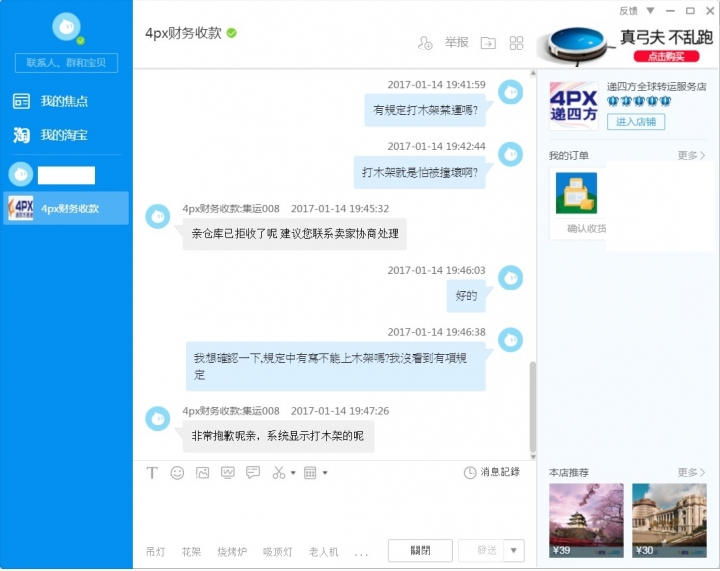Click the avatar of 19:47:26 集运008 message

tap(158, 419)
